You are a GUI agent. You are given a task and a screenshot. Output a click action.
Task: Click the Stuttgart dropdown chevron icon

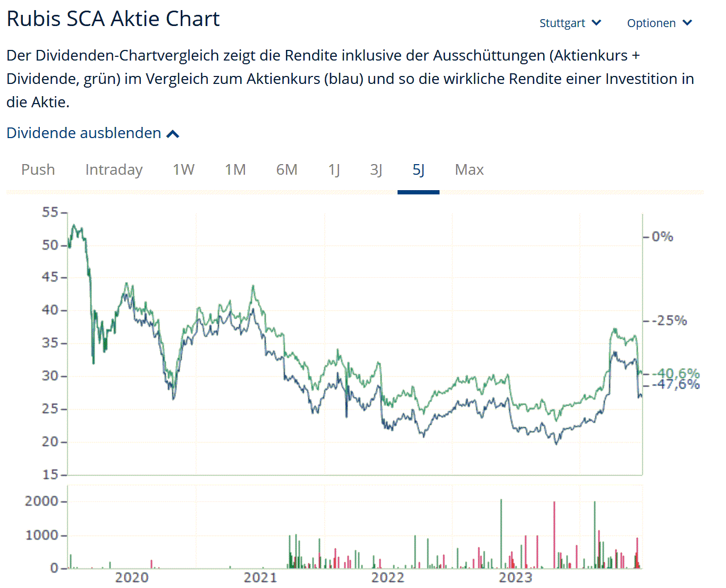click(596, 23)
